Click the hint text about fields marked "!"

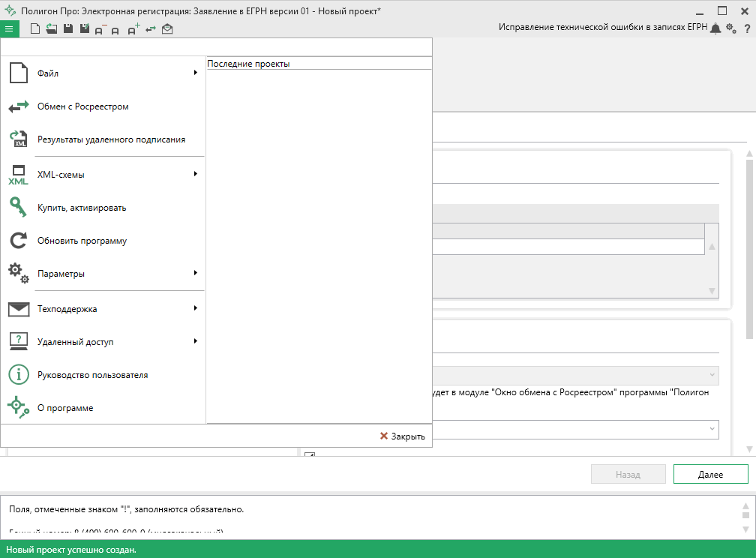[126, 509]
